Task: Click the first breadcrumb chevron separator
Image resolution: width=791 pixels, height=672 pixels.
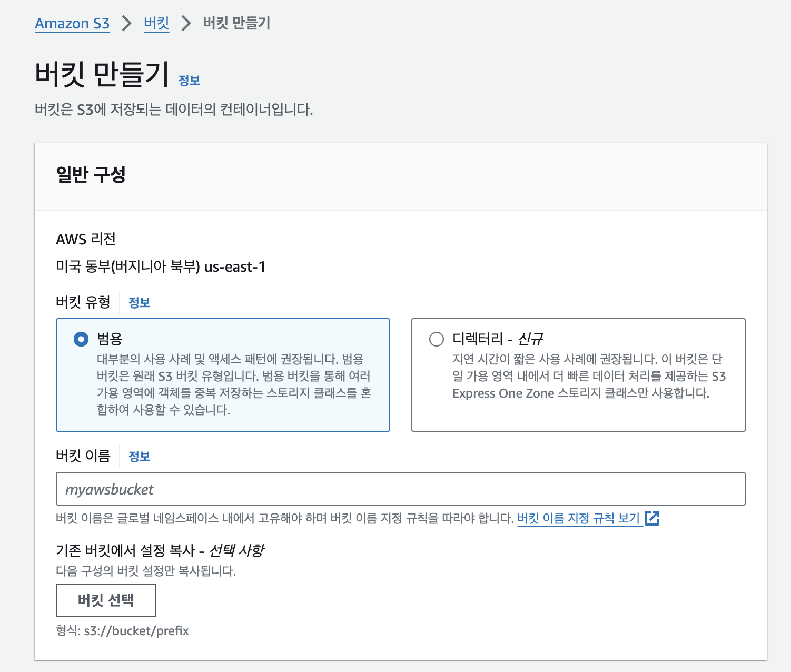Action: [x=126, y=24]
